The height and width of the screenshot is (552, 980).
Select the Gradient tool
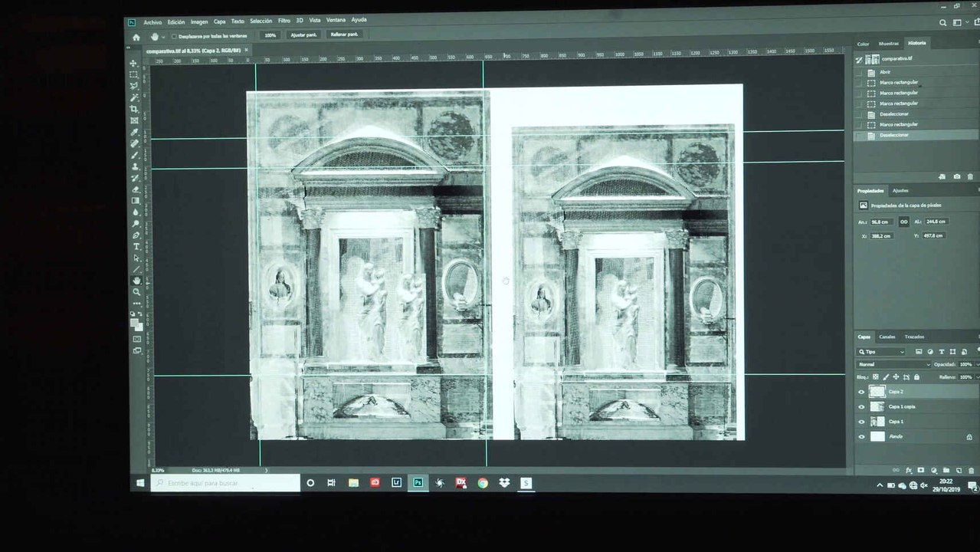point(136,201)
